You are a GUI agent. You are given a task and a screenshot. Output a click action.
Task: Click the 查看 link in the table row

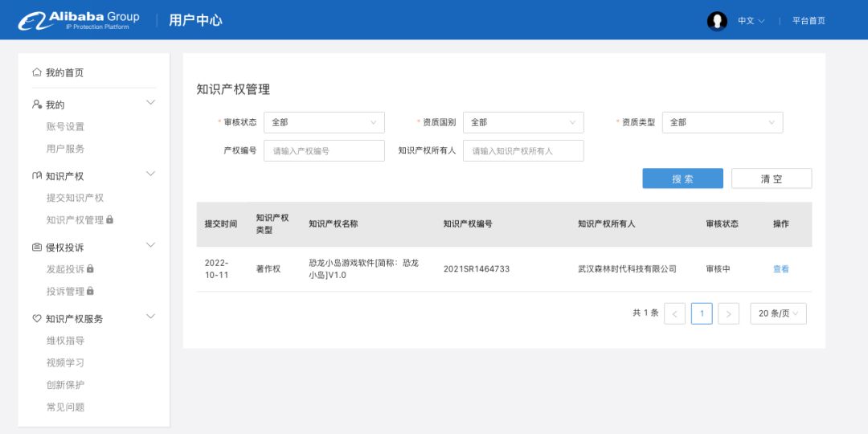[x=781, y=269]
